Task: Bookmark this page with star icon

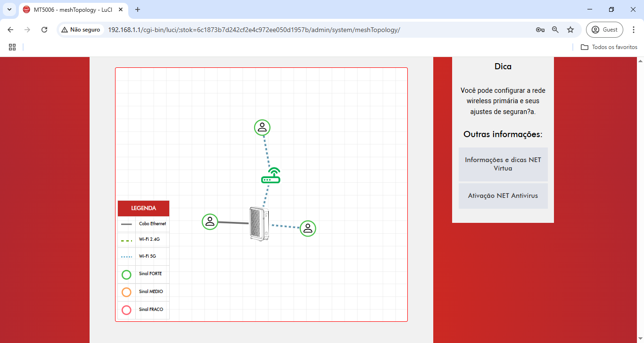Action: (570, 30)
